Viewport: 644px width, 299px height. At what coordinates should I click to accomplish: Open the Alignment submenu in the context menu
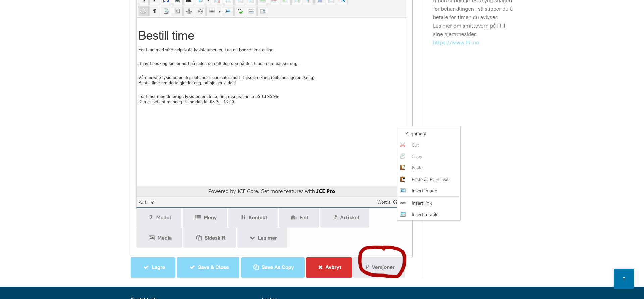429,134
